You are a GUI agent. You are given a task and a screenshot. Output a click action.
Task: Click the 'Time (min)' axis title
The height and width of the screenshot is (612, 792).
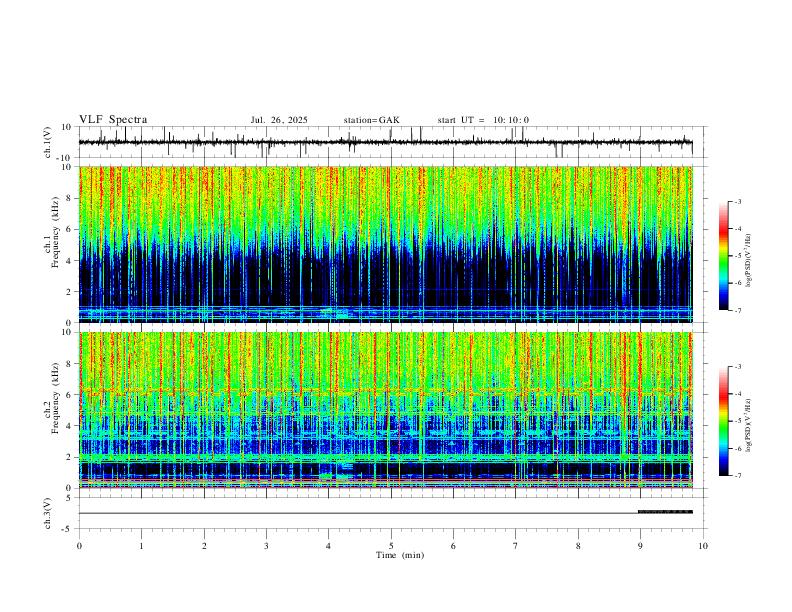[x=400, y=555]
